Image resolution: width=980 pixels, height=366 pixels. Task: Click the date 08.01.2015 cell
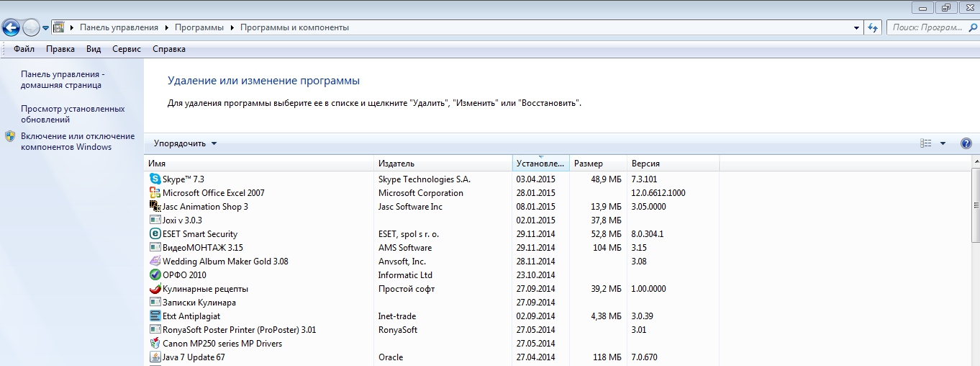click(x=536, y=206)
